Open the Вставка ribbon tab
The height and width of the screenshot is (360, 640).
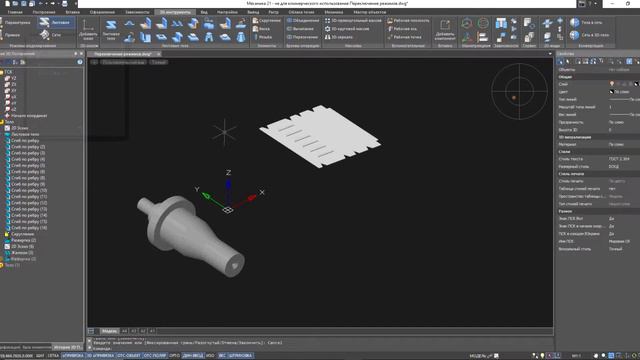[x=73, y=12]
